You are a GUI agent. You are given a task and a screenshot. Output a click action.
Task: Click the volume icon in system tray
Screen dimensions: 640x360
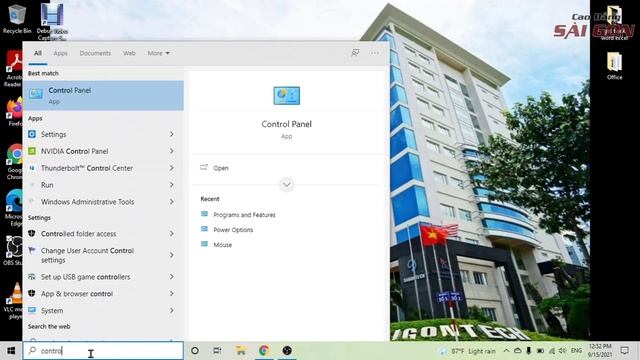coord(562,351)
